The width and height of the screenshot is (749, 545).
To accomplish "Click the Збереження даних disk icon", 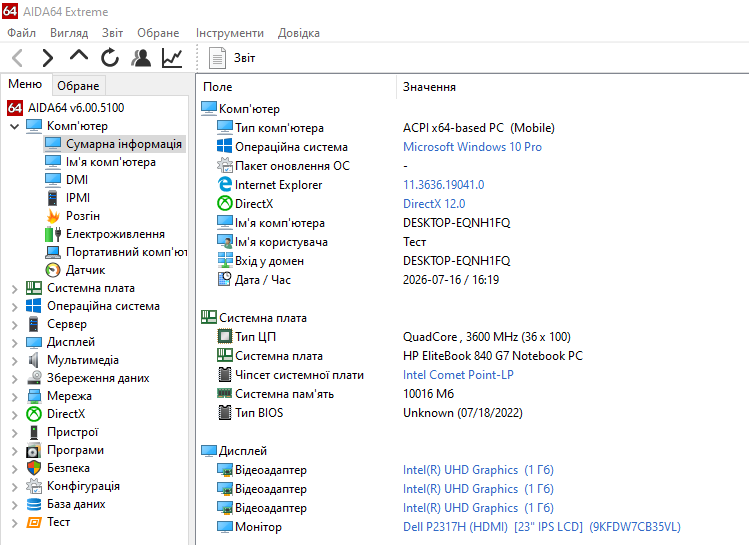I will pos(34,378).
